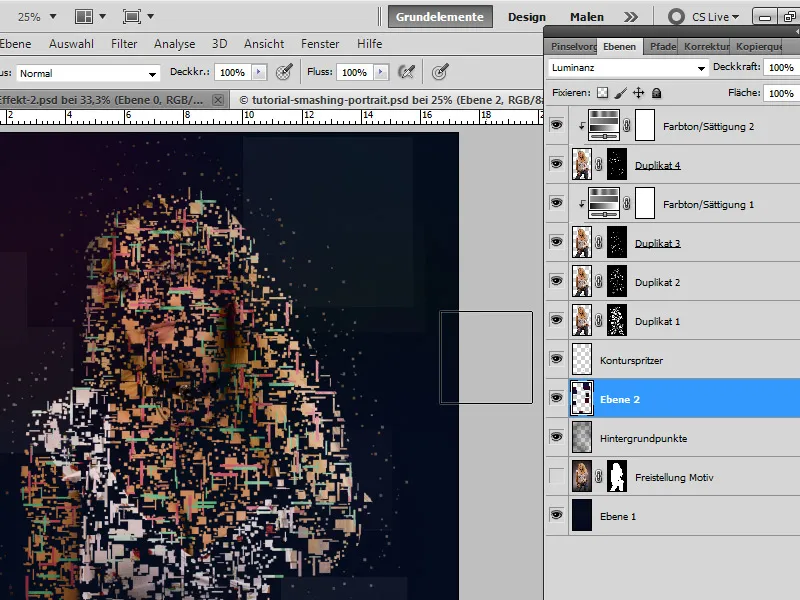The height and width of the screenshot is (600, 800).
Task: Open the Fluss flow slider arrow
Action: coord(381,73)
